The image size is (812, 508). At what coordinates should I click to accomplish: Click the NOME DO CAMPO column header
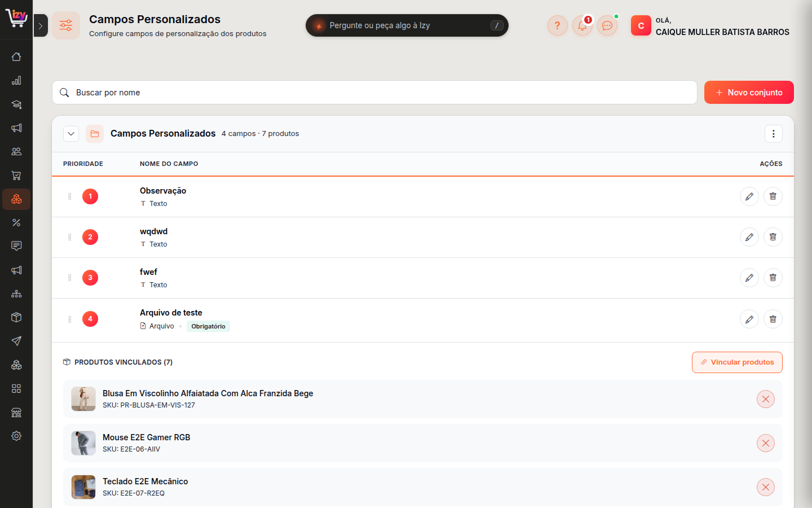169,164
